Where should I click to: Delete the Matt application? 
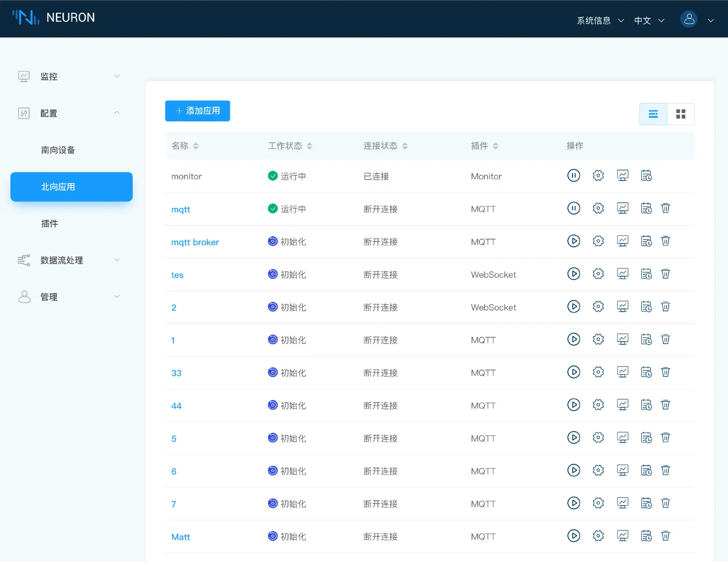(x=665, y=536)
